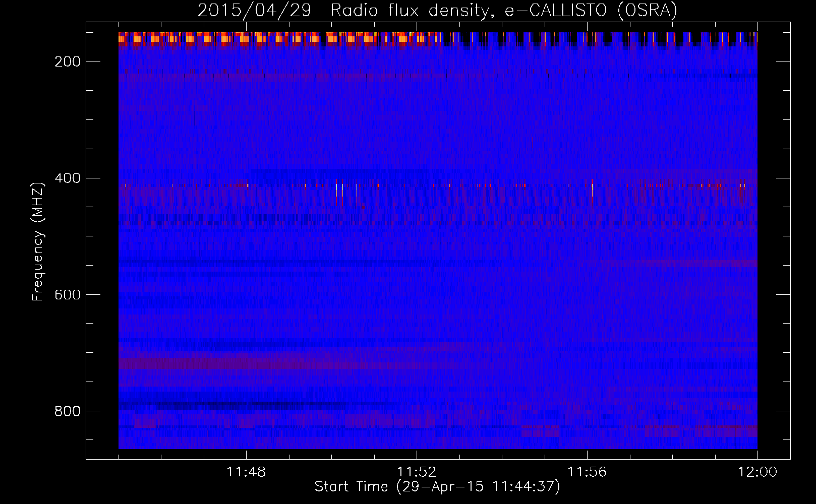Click the plot title '2015/04/29 Radio flux density, e-CALLISTO (OSRA)'

(437, 11)
